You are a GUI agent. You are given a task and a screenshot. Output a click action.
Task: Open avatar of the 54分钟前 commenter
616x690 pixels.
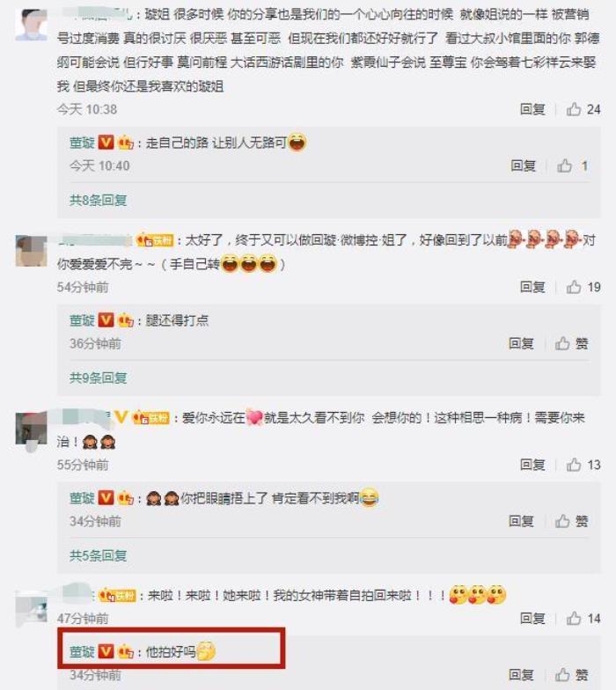[32, 251]
